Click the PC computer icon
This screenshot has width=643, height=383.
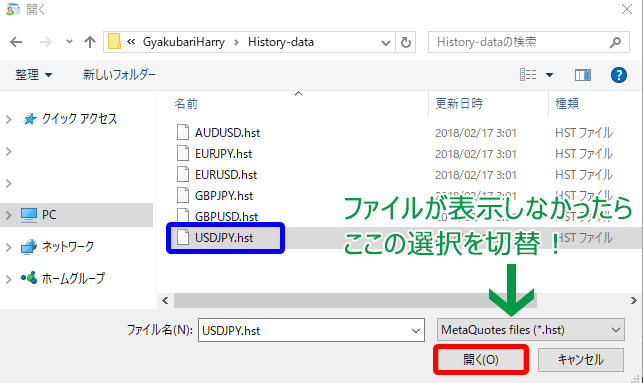point(29,215)
